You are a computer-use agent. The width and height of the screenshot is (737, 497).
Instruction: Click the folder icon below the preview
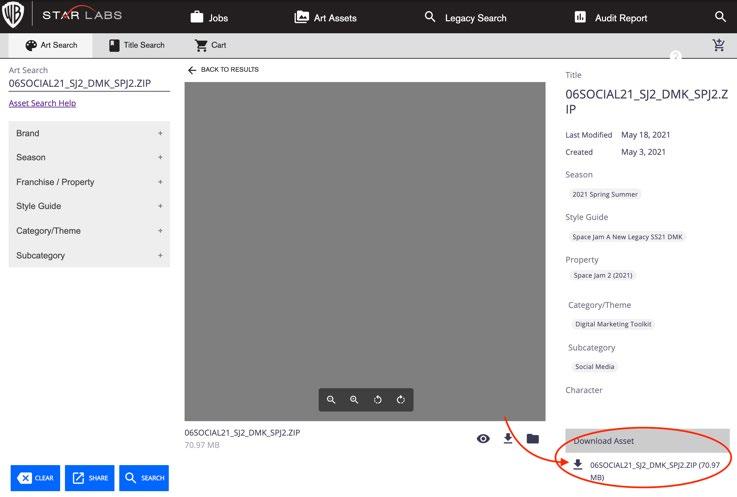[x=533, y=439]
